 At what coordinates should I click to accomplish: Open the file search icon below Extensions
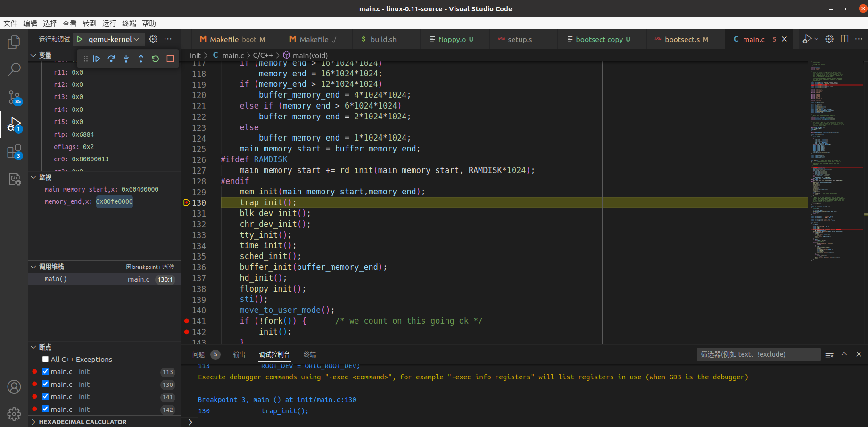[x=14, y=179]
